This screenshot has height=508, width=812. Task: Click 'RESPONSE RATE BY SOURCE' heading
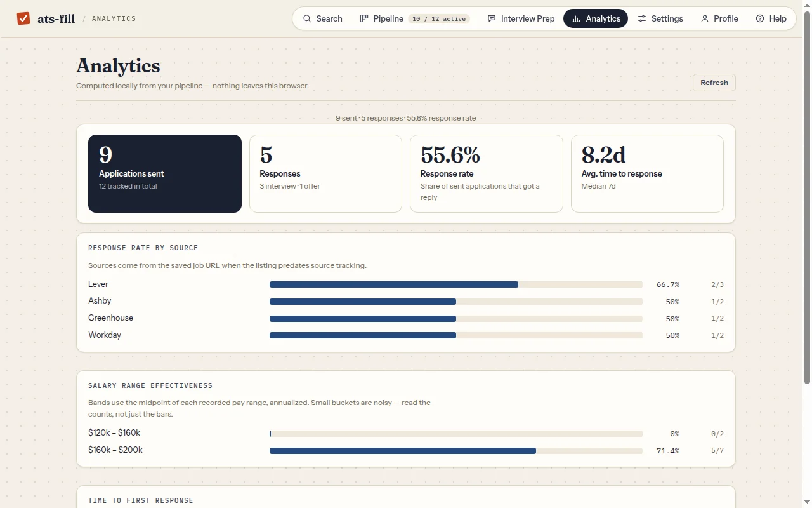pos(143,248)
